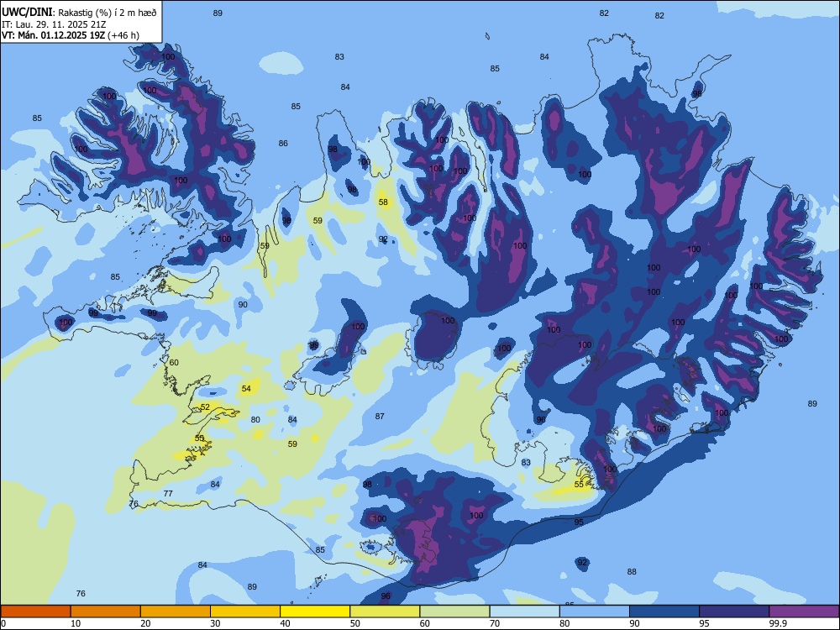The width and height of the screenshot is (840, 630).
Task: Select the 'VT: Mán. 01.12.2025 19Z' line
Action: (54, 35)
